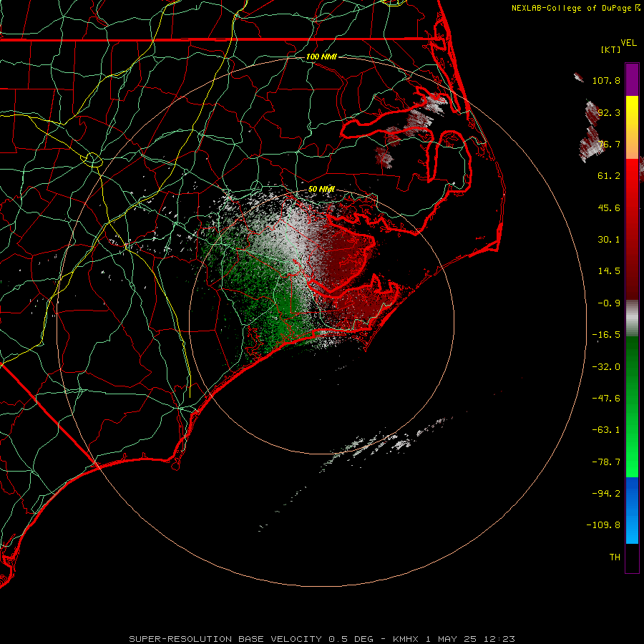Click the 45.6 velocity scale value
This screenshot has width=644, height=644.
[x=609, y=208]
